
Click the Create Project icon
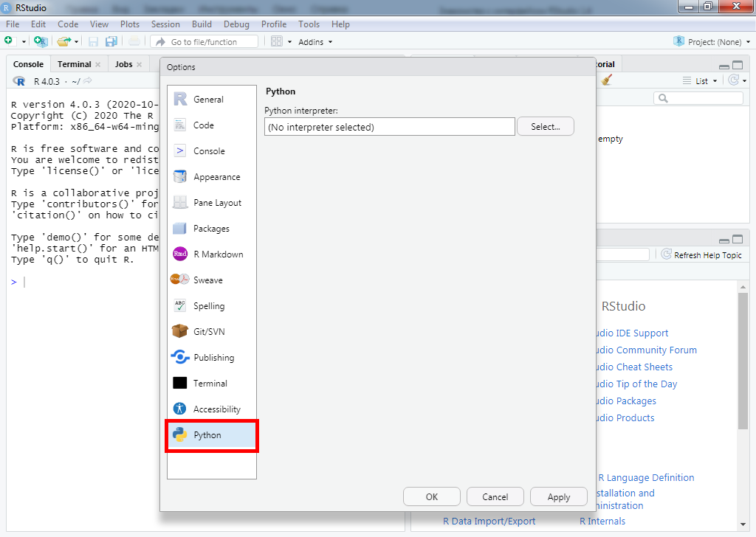tap(40, 42)
